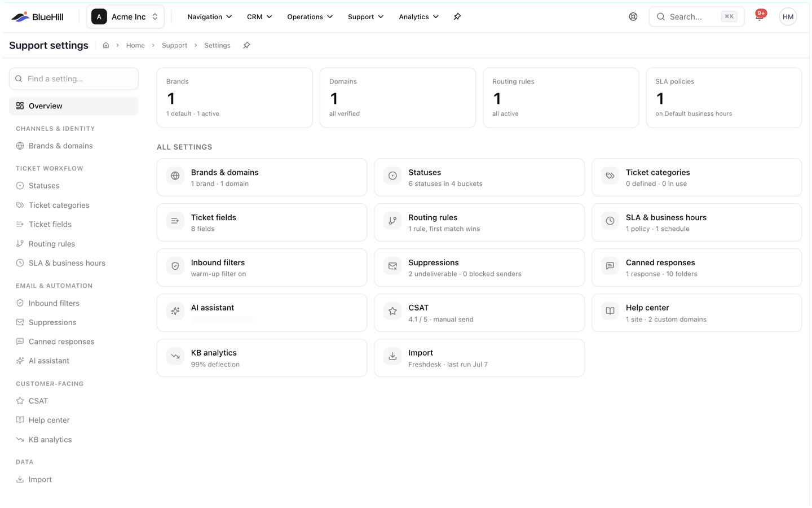Image resolution: width=812 pixels, height=508 pixels.
Task: Expand the CRM menu
Action: coord(259,17)
